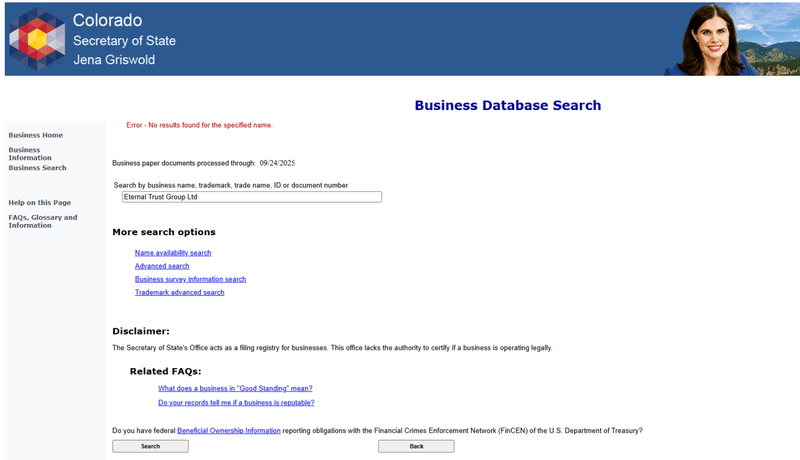The height and width of the screenshot is (460, 800).
Task: Click the Colorado state logo icon
Action: click(x=37, y=39)
